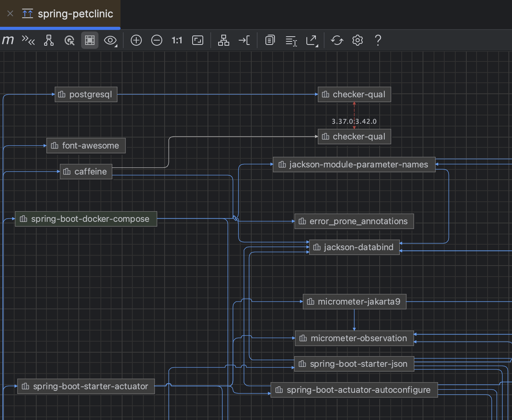Viewport: 512px width, 420px height.
Task: Copy the diagram to clipboard
Action: (x=270, y=40)
